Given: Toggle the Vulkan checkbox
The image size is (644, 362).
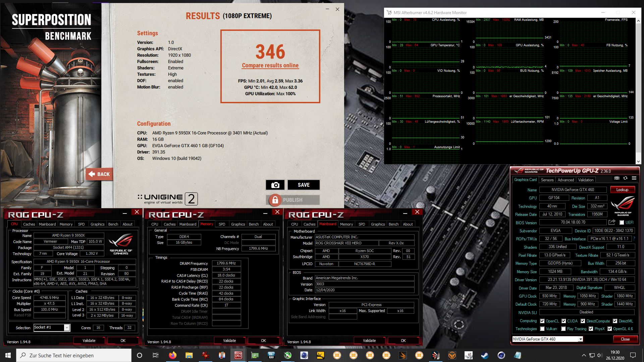Looking at the screenshot, I should pos(542,329).
